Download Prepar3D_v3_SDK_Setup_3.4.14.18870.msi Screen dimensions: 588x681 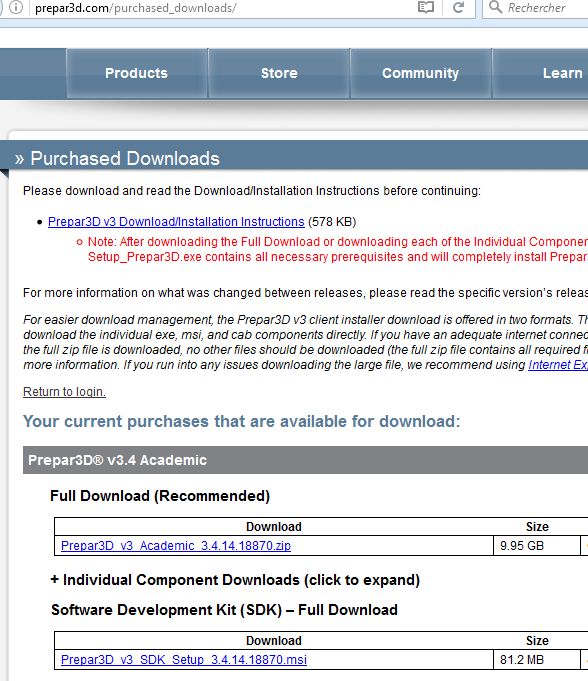coord(184,660)
